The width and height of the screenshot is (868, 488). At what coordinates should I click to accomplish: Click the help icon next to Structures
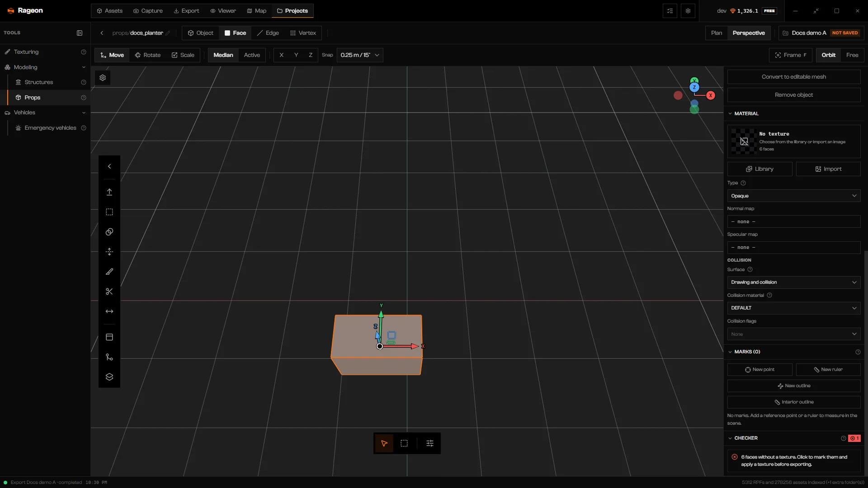84,82
